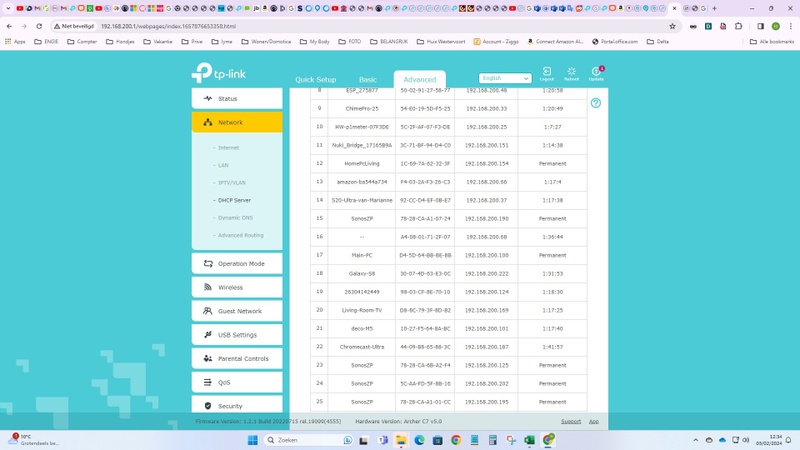Open the Dynamic DNS submenu item
Viewport: 800px width, 450px height.
(235, 218)
